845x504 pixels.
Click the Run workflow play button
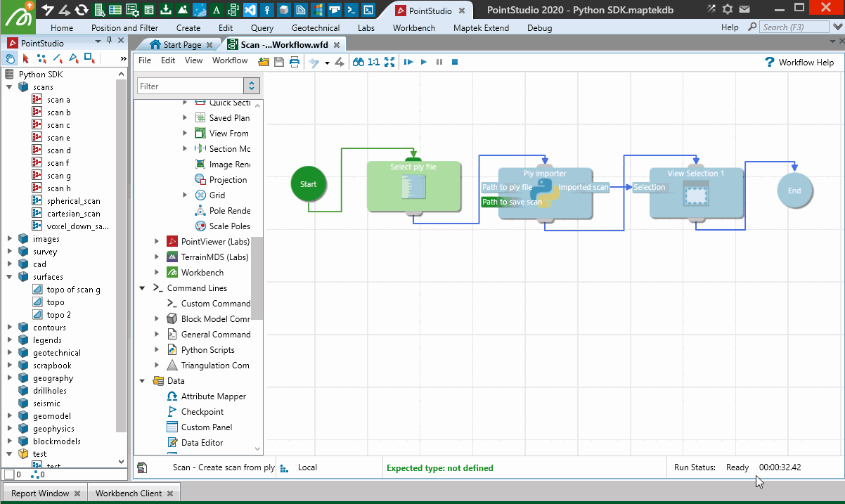[x=424, y=62]
